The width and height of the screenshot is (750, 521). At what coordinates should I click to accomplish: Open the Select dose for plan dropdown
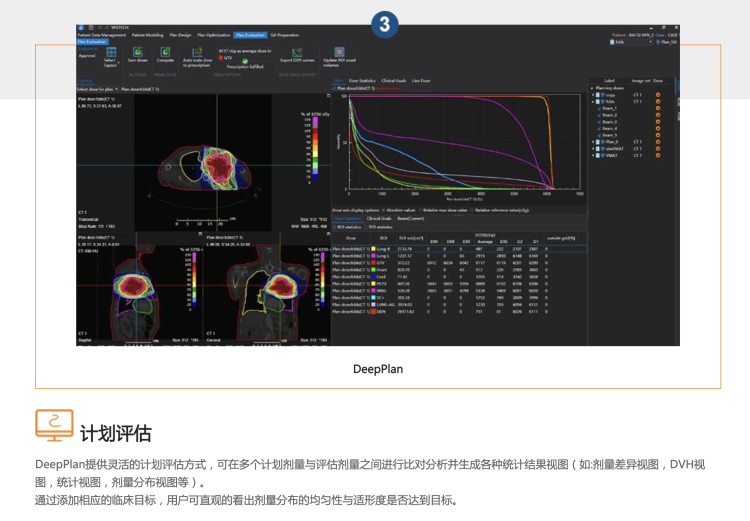coord(98,89)
